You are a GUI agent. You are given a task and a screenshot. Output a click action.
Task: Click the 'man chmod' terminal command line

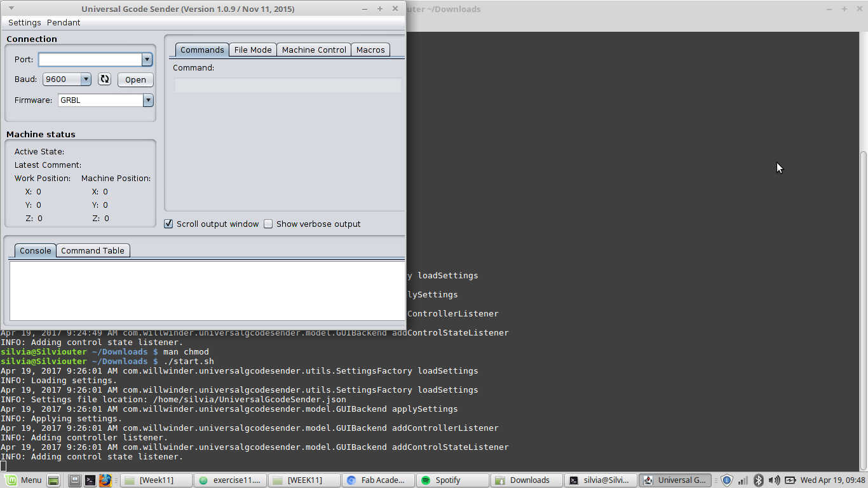(104, 351)
